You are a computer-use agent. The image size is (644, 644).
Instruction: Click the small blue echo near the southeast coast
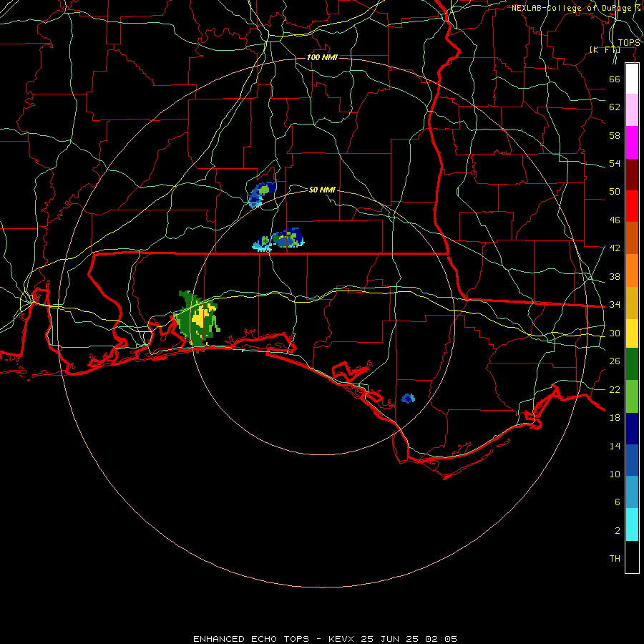(408, 398)
